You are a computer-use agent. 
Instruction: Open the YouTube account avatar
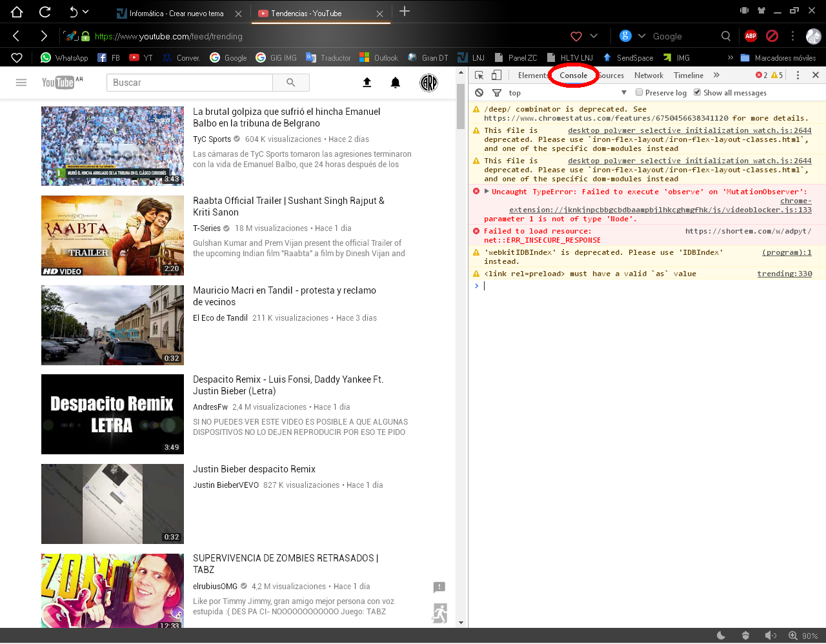(x=429, y=83)
